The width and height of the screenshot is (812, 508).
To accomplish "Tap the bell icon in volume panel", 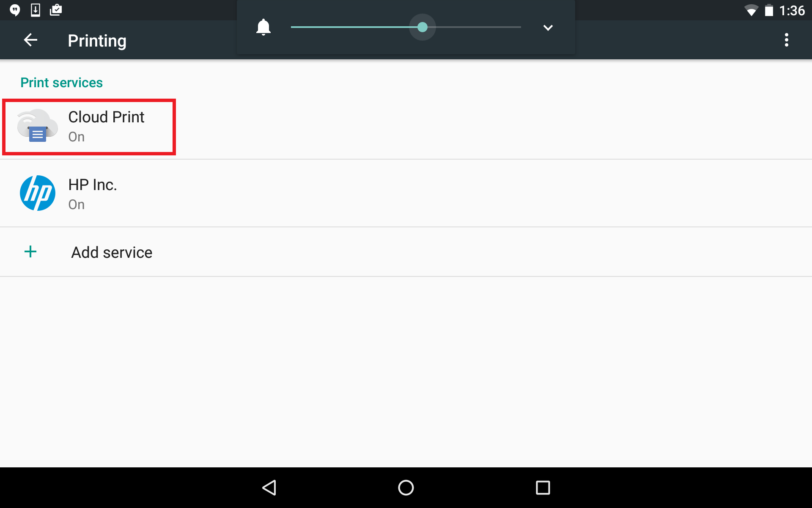I will 263,28.
